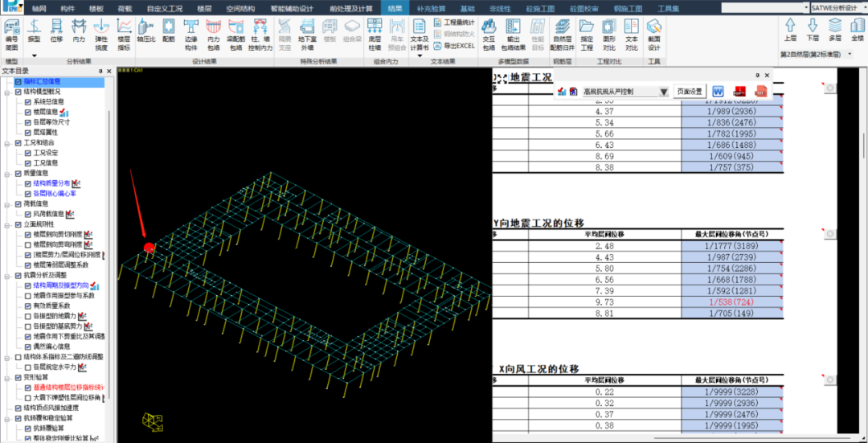Open the 弹性挠度 elastic deflection tool
868x443 pixels.
pos(101,35)
